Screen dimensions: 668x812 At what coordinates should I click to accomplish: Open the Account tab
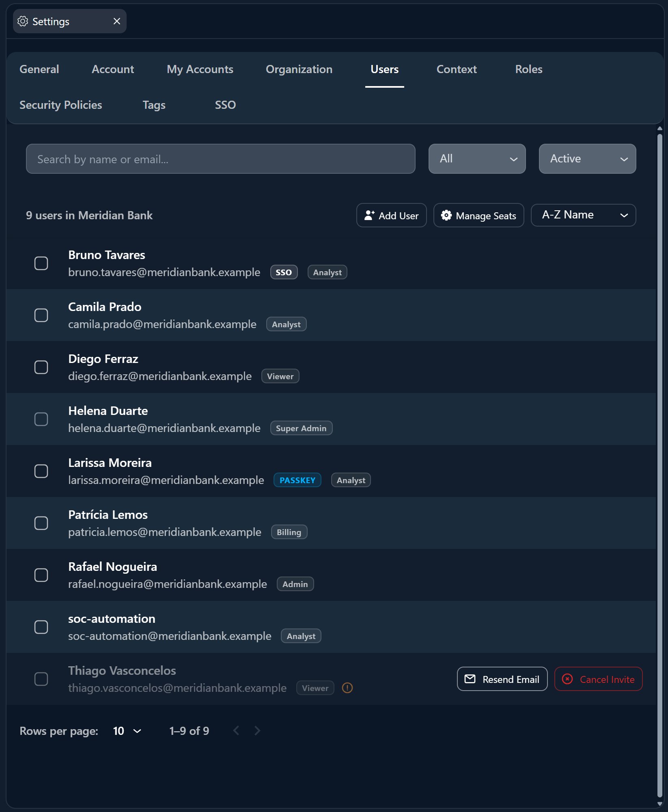[x=113, y=69]
